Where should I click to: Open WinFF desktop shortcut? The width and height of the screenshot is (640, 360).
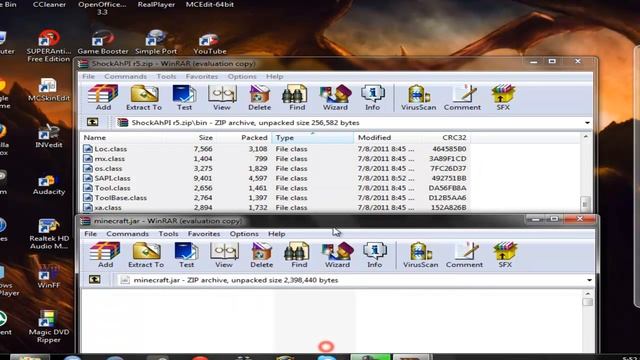(x=49, y=276)
